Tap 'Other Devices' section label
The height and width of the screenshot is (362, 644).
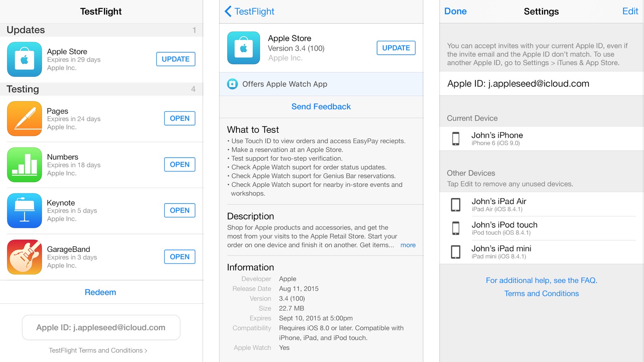471,173
